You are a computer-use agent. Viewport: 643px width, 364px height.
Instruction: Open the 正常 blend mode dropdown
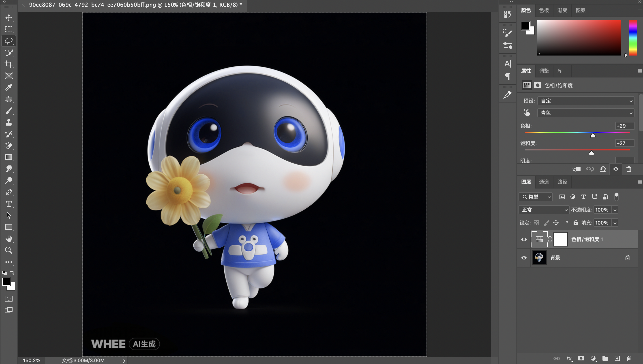pos(544,210)
